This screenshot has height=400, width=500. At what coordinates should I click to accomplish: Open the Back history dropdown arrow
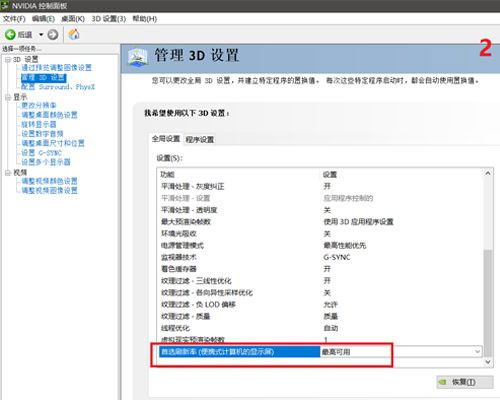[x=41, y=34]
